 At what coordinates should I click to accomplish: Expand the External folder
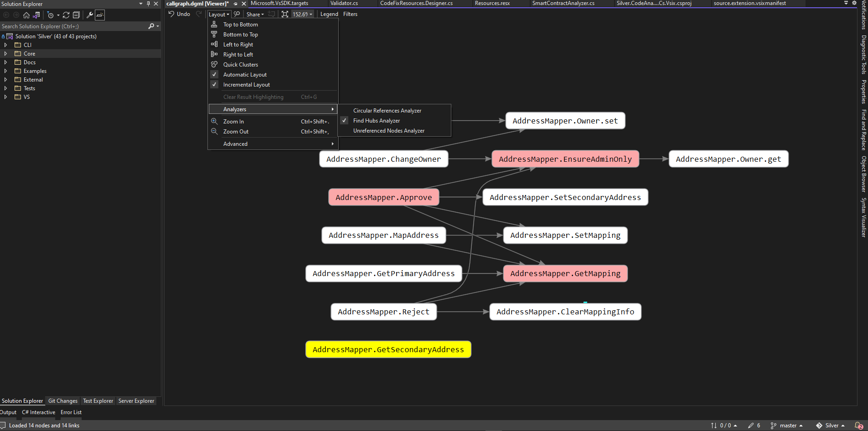[5, 80]
